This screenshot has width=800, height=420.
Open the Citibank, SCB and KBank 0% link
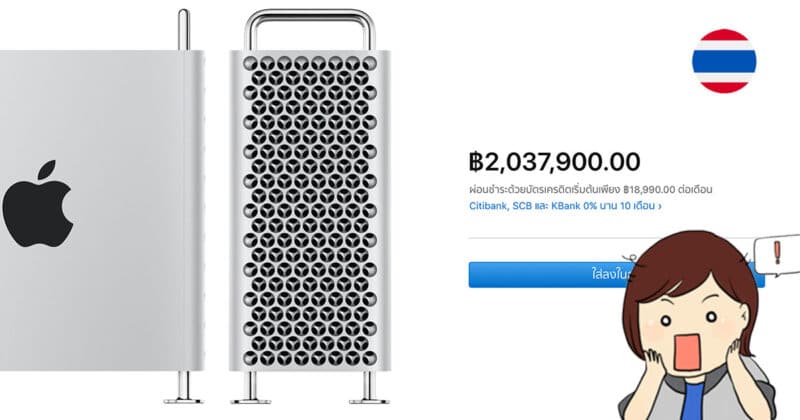(562, 206)
